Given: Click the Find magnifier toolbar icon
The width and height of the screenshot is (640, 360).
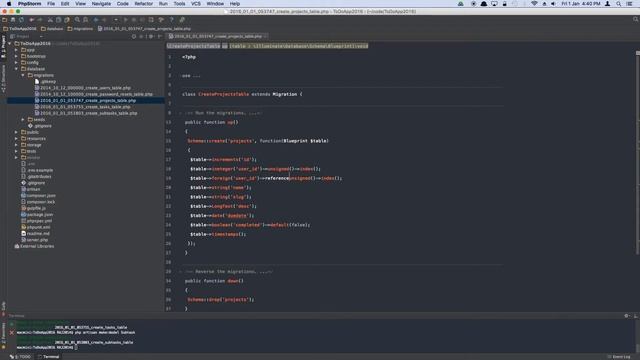Looking at the screenshot, I should click(77, 20).
